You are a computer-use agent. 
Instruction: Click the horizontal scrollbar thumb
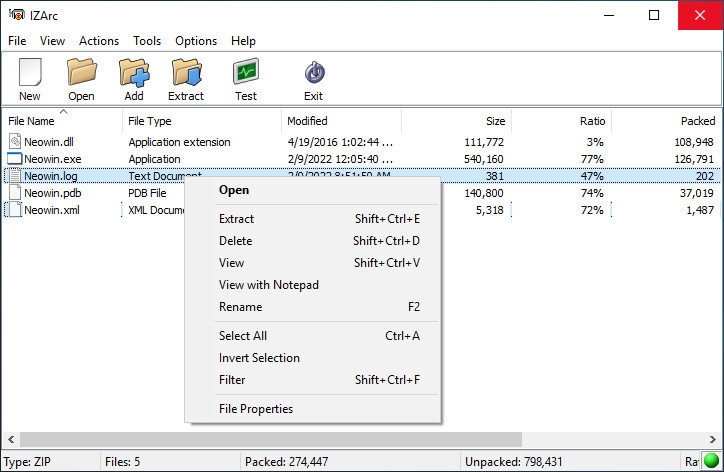coord(271,439)
